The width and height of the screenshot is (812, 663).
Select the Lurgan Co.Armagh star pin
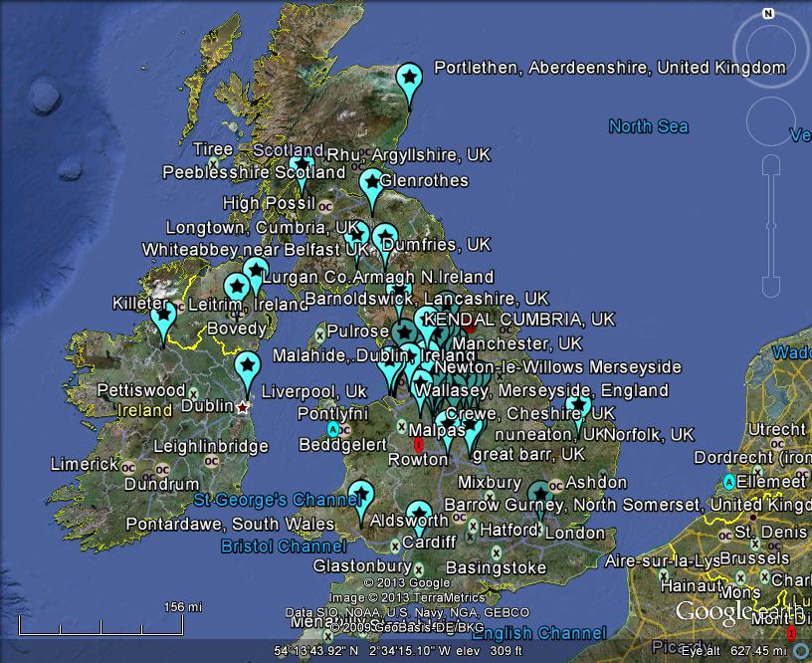[x=256, y=272]
